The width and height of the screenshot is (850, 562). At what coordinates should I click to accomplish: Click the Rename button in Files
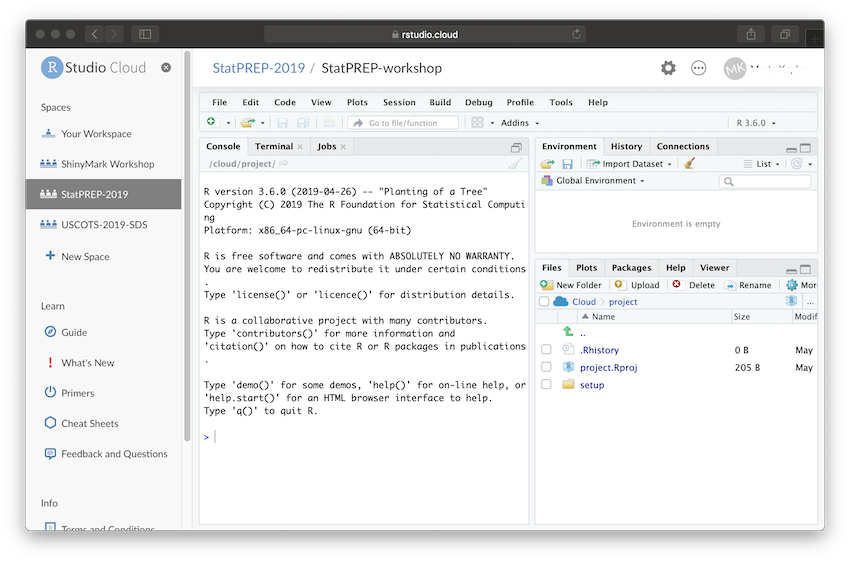(749, 285)
